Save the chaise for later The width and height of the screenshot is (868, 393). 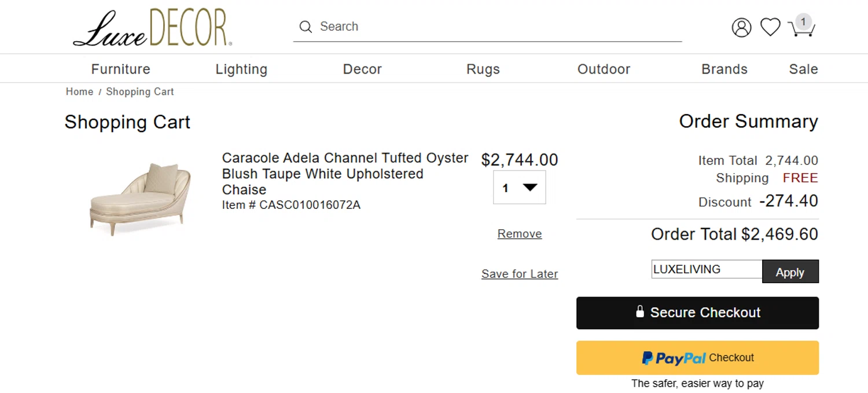(520, 274)
